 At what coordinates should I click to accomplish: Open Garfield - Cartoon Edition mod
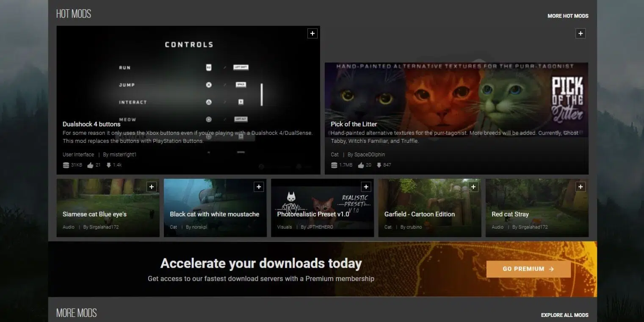(x=420, y=214)
